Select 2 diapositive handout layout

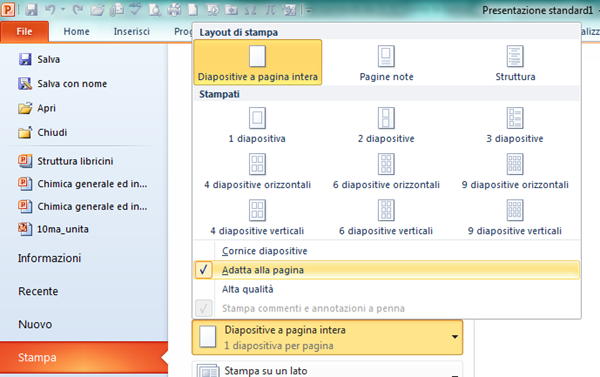tap(386, 125)
